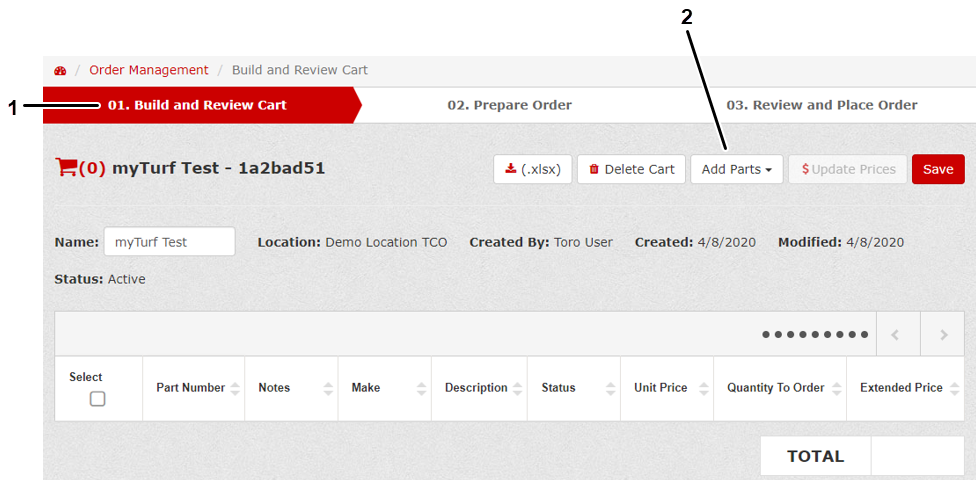Click the dashboard home icon in breadcrumb

coord(60,71)
